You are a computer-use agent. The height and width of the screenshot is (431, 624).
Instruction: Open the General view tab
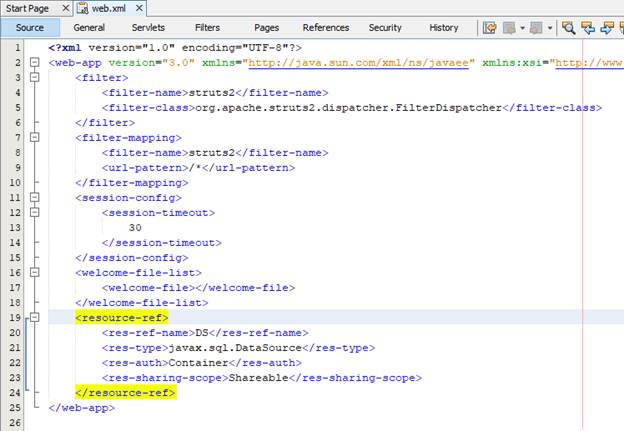pyautogui.click(x=89, y=27)
